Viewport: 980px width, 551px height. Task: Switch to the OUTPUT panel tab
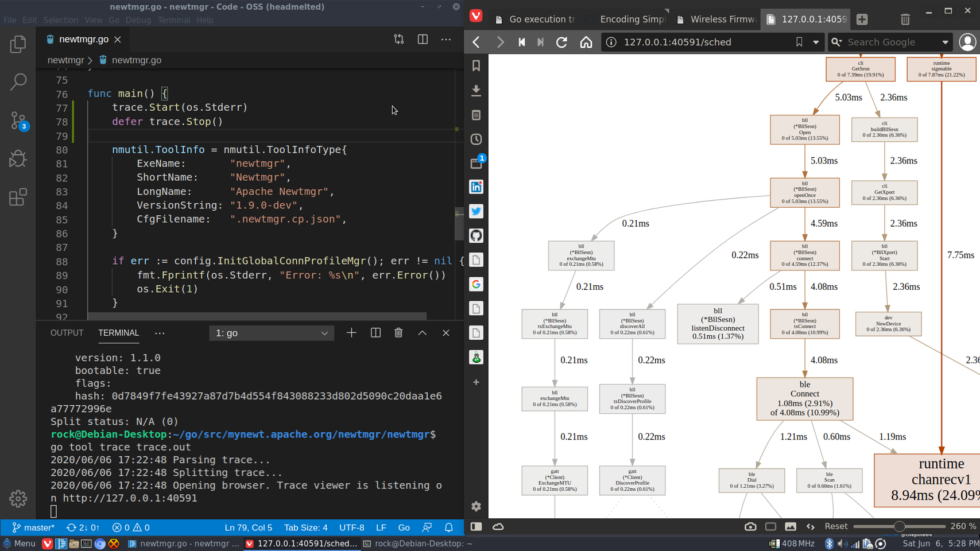pyautogui.click(x=67, y=333)
